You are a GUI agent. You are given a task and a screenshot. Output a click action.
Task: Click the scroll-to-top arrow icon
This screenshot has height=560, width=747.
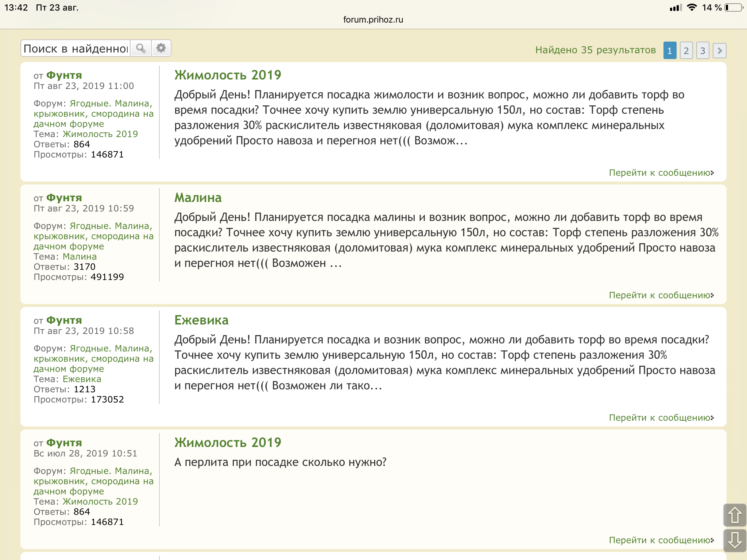734,515
